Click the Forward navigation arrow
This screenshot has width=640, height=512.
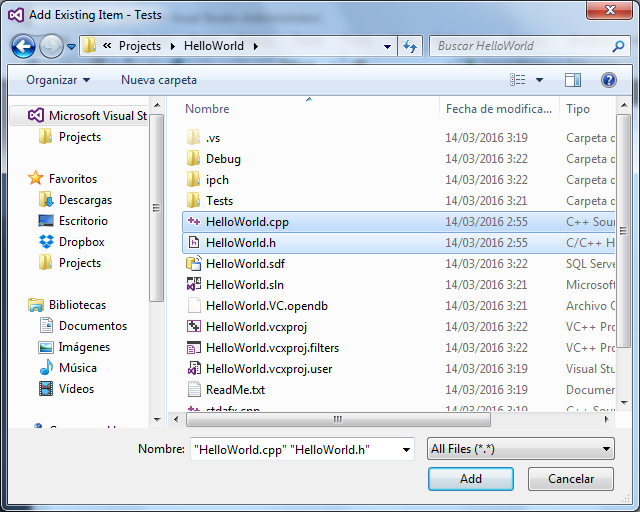tap(51, 46)
